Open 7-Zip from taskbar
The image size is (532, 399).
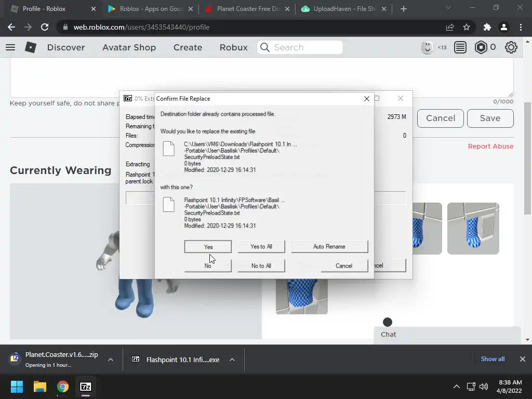[86, 387]
